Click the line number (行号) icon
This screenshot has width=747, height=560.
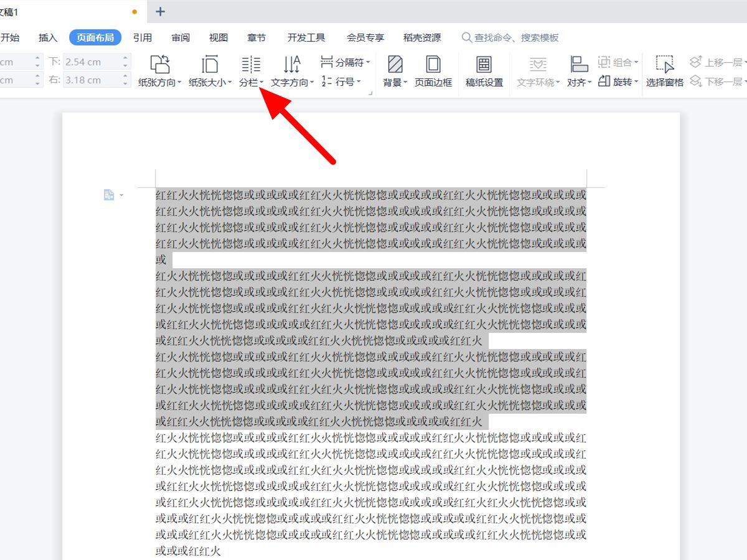click(327, 81)
